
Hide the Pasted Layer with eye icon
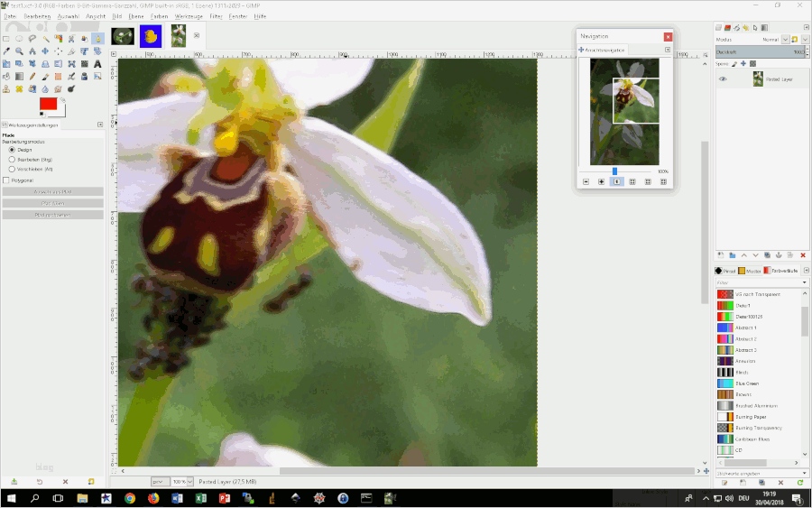(x=723, y=79)
